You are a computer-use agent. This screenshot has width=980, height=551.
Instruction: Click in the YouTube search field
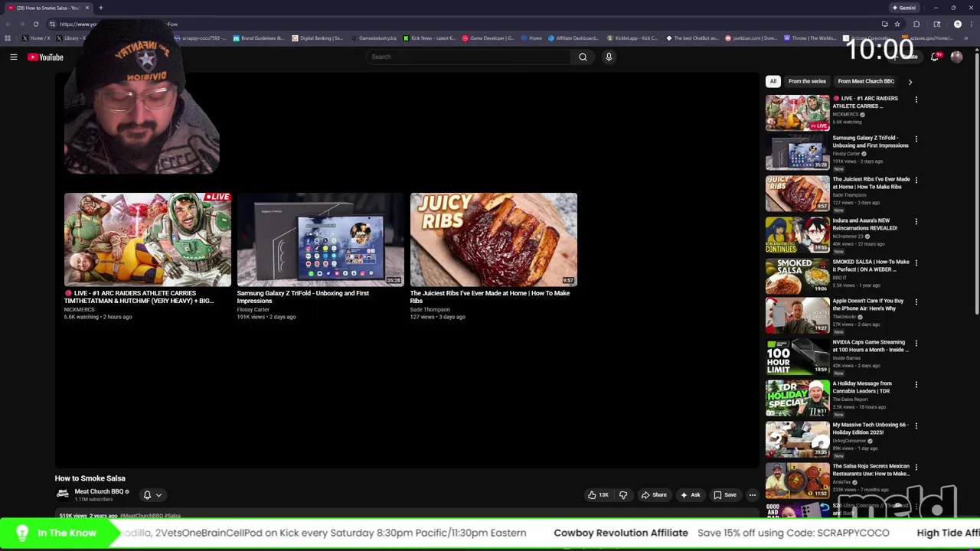(x=469, y=57)
